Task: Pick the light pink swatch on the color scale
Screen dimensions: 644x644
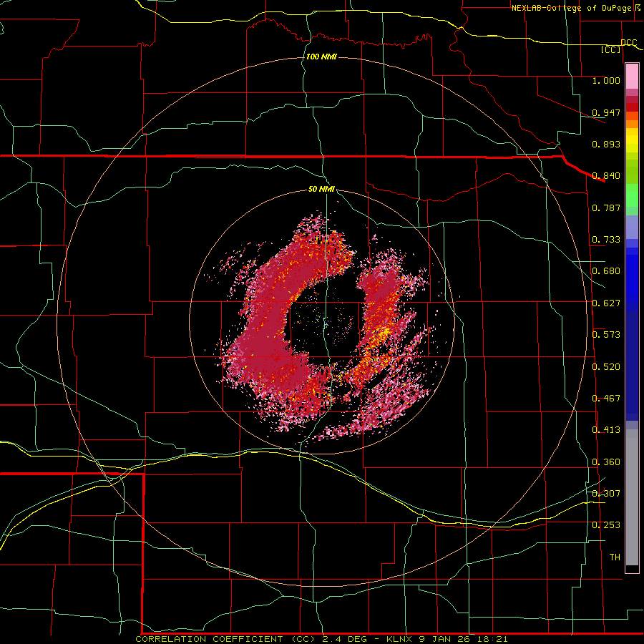Action: pos(632,77)
